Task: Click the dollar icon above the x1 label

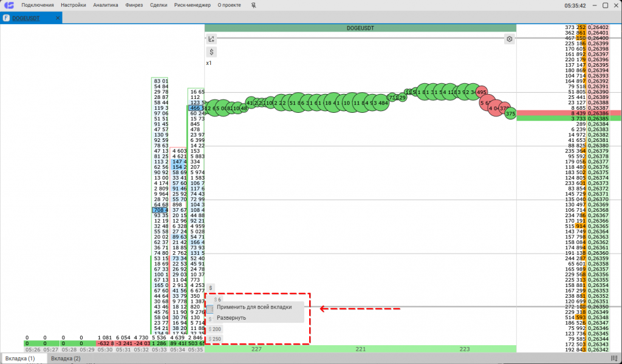Action: tap(211, 52)
